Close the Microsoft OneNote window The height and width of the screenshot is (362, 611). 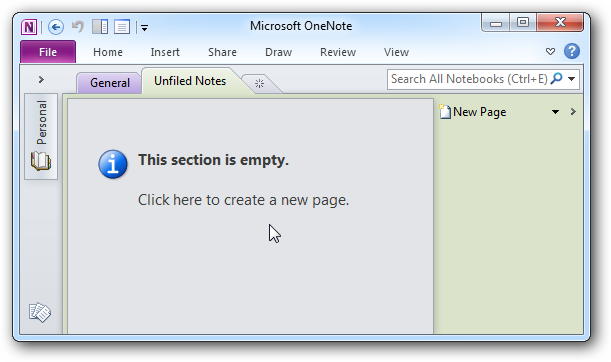coord(560,22)
